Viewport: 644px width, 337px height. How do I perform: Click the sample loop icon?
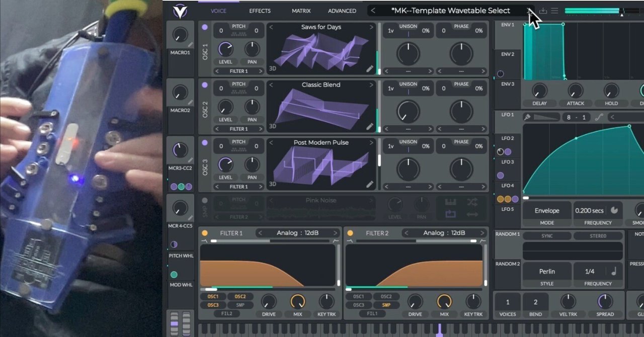click(450, 214)
